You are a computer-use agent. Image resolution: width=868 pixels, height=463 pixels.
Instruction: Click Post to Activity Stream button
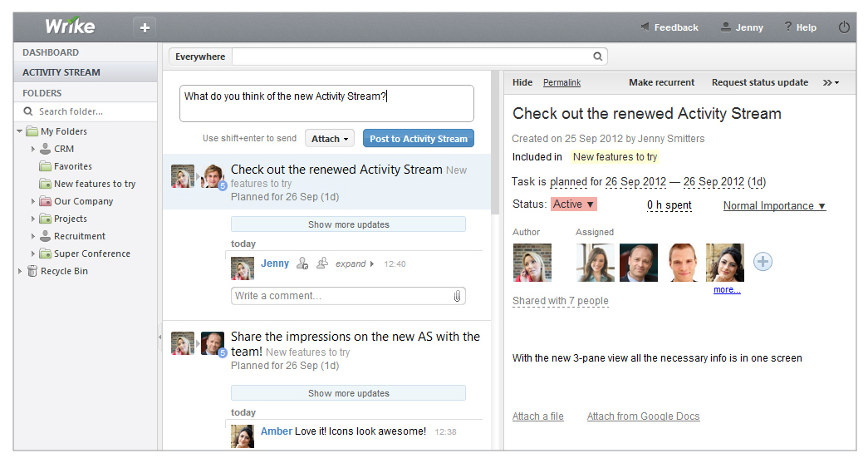419,139
